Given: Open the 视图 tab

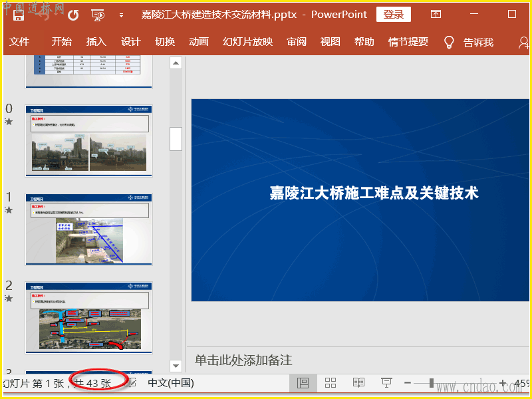Looking at the screenshot, I should pyautogui.click(x=330, y=42).
